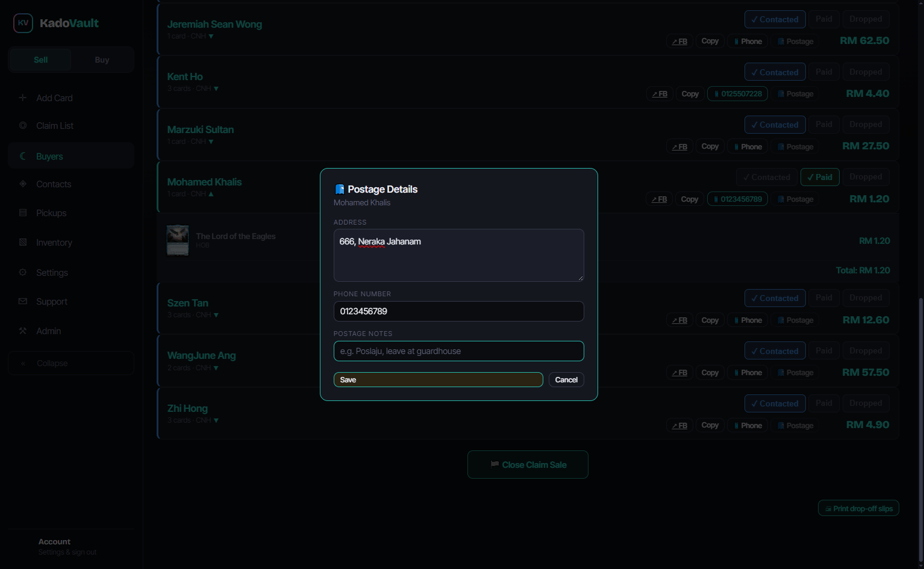Cancel the Postage Details dialog

pyautogui.click(x=566, y=379)
